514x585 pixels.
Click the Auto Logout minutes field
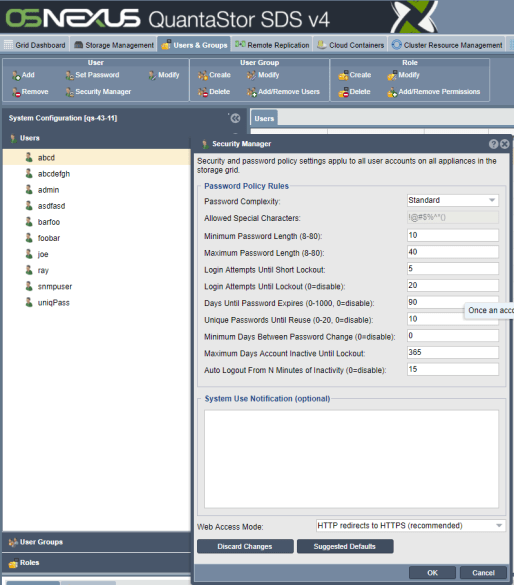[453, 369]
